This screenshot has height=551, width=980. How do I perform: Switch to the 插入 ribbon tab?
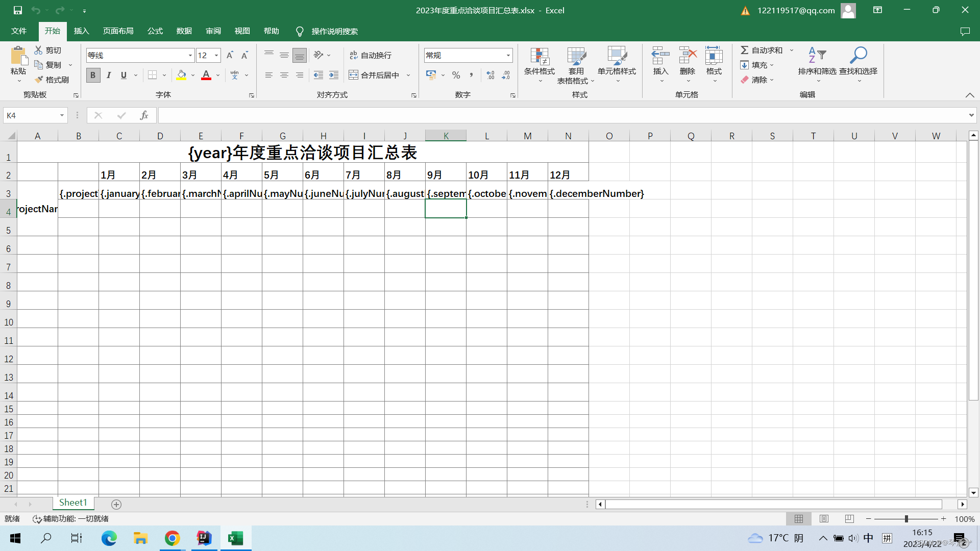[81, 31]
